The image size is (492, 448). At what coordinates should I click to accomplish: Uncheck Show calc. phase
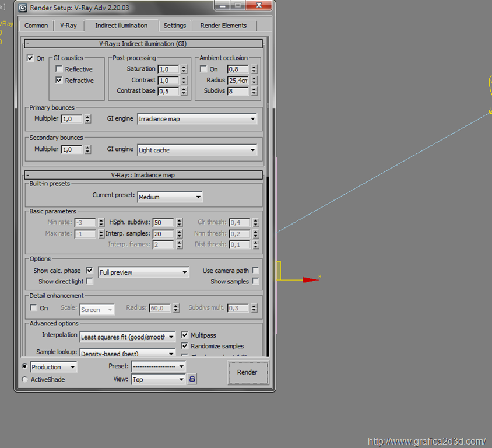coord(90,270)
